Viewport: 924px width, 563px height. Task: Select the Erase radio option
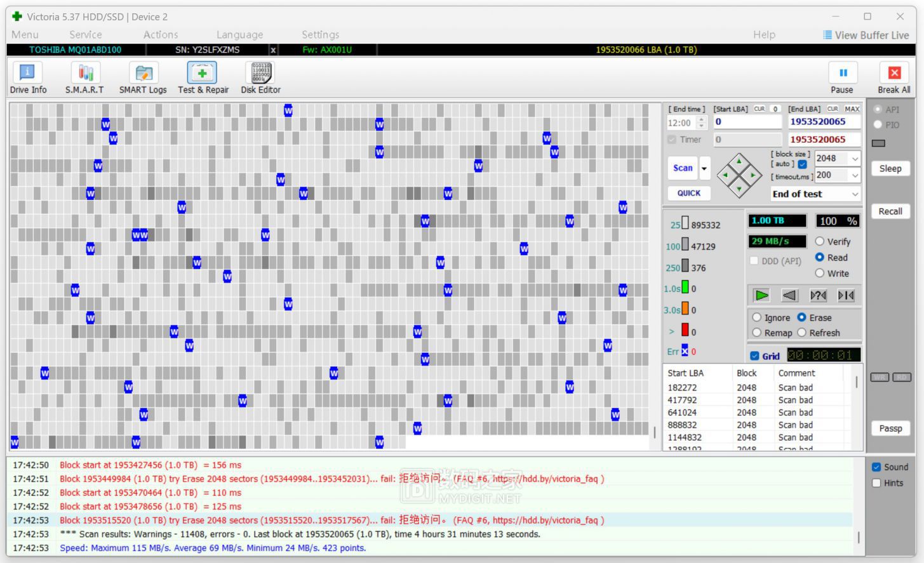(801, 317)
